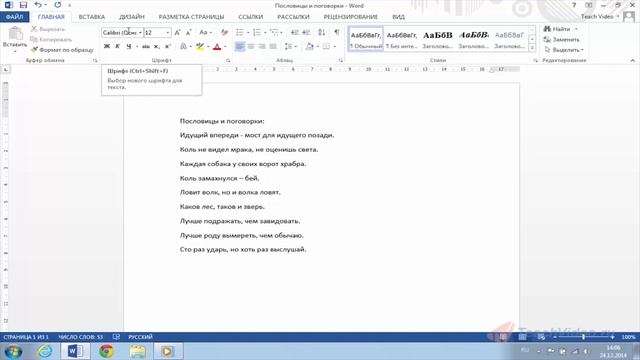Open the Font dialog launcher in the Шрифт group

coord(228,60)
